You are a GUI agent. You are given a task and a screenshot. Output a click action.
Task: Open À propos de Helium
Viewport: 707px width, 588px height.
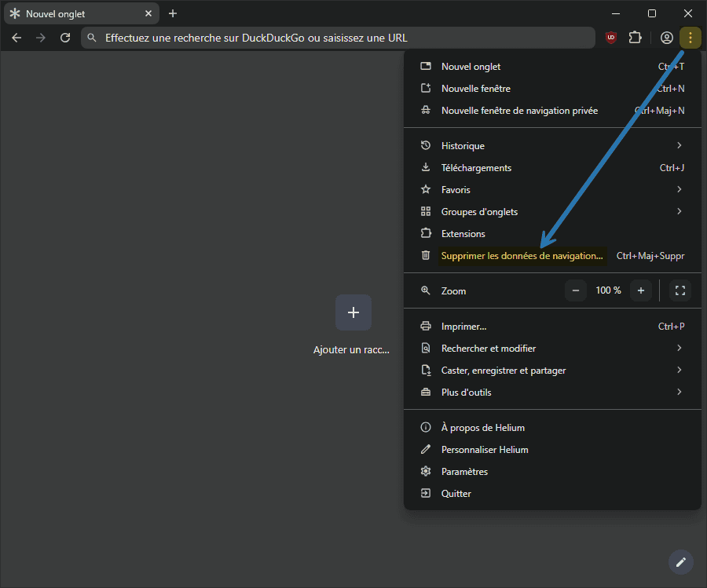tap(552, 428)
